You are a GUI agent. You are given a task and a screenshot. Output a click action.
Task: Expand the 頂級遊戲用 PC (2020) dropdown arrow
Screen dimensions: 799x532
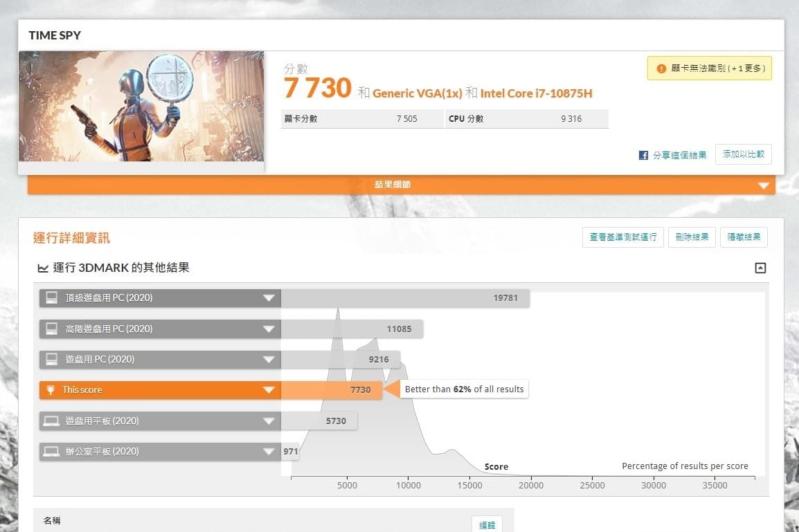[x=269, y=298]
